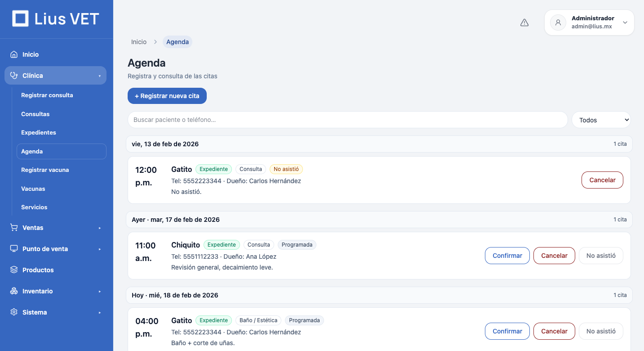Click the Sistema gear icon
This screenshot has width=644, height=351.
(x=14, y=312)
